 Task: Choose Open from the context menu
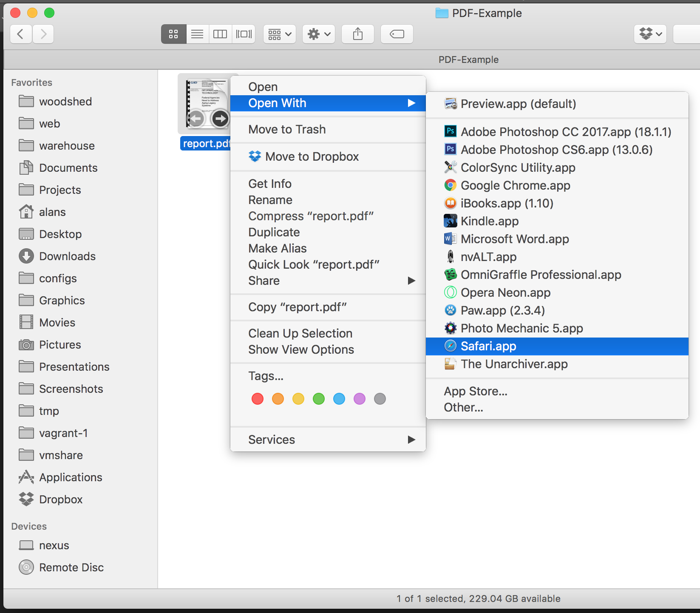pyautogui.click(x=328, y=87)
